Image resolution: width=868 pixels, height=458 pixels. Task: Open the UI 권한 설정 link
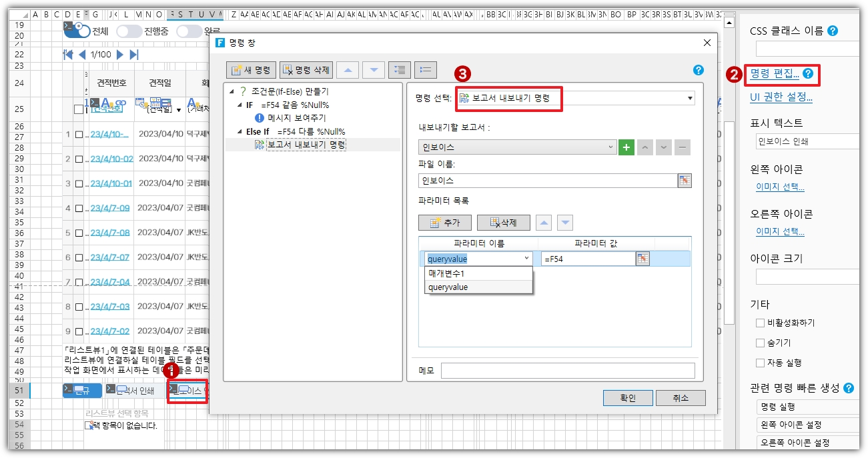pos(781,97)
